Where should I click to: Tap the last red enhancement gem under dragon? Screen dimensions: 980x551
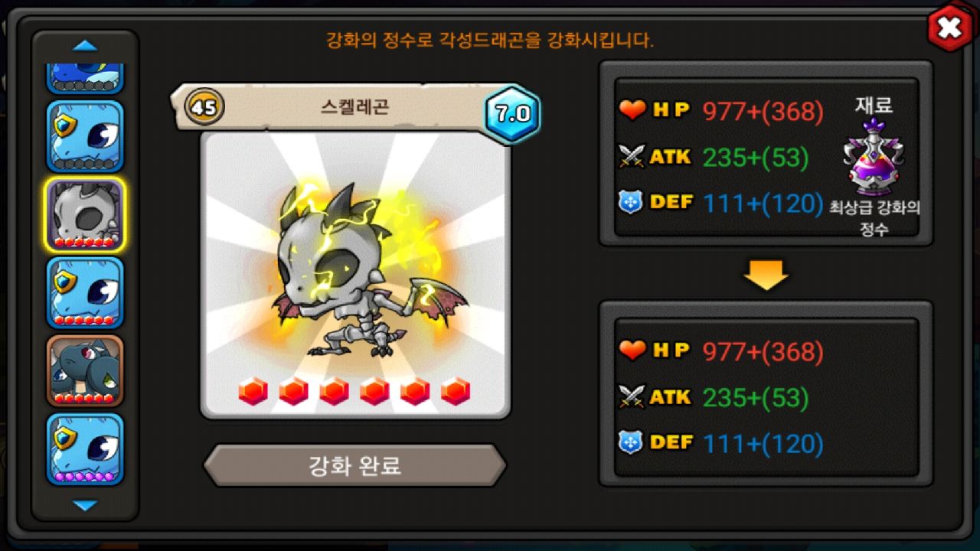456,391
